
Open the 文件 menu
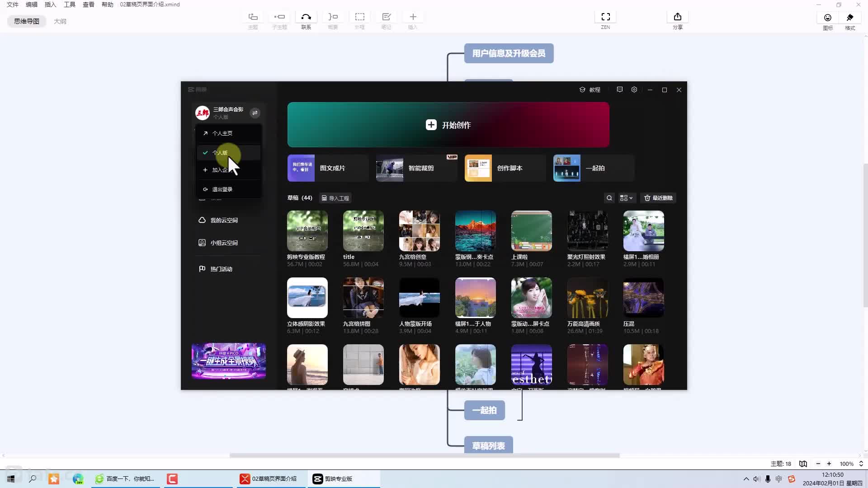click(13, 5)
